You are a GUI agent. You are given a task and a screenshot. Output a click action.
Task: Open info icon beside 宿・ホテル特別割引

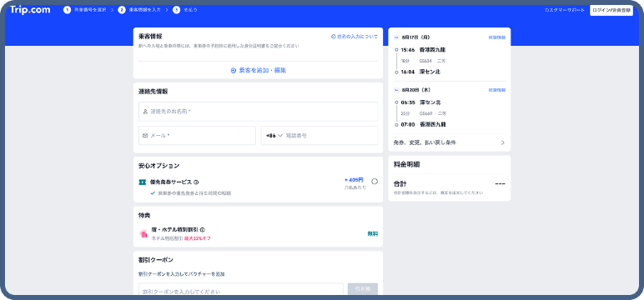click(203, 230)
